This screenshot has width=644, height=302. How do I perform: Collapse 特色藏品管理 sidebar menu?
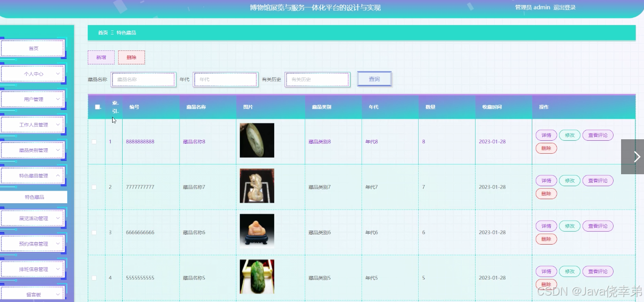pyautogui.click(x=32, y=176)
